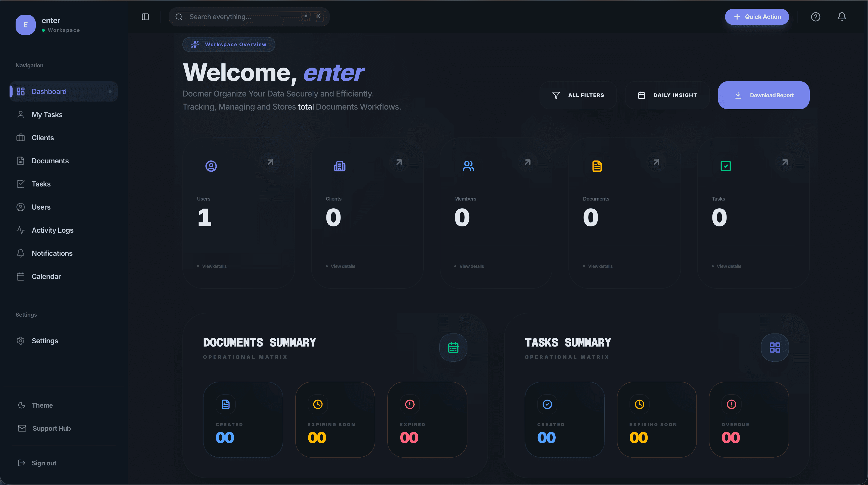
Task: Open Members card arrow icon
Action: (x=527, y=162)
